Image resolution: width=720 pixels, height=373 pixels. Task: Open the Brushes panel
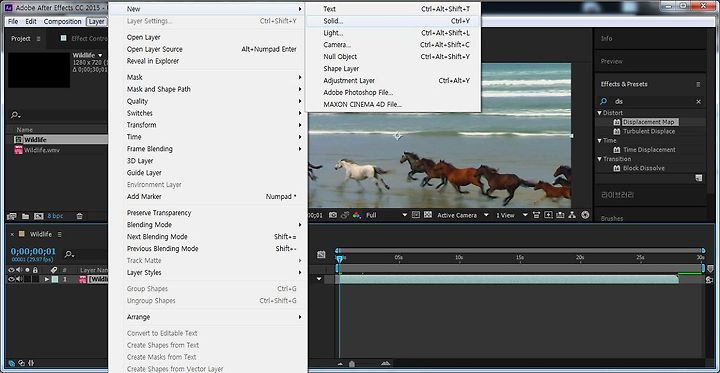pos(612,219)
